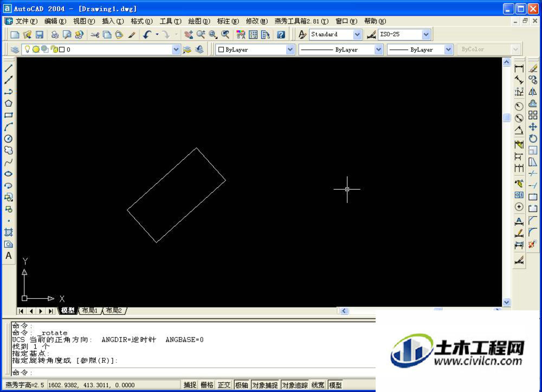This screenshot has width=542, height=392.
Task: Open the 燕秀工具箱2.81 menu
Action: (301, 22)
